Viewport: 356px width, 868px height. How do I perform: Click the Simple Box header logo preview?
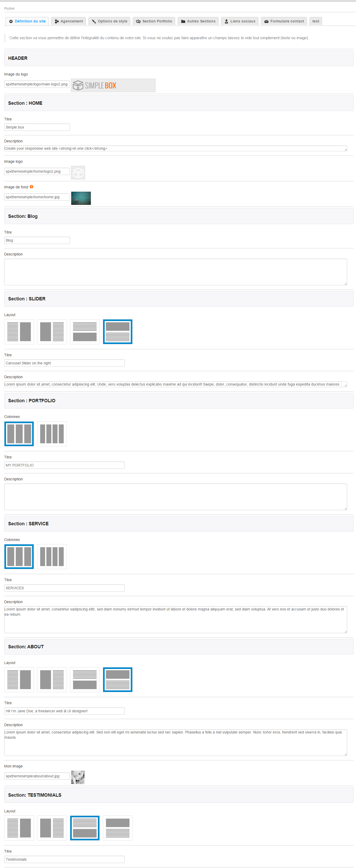[113, 85]
